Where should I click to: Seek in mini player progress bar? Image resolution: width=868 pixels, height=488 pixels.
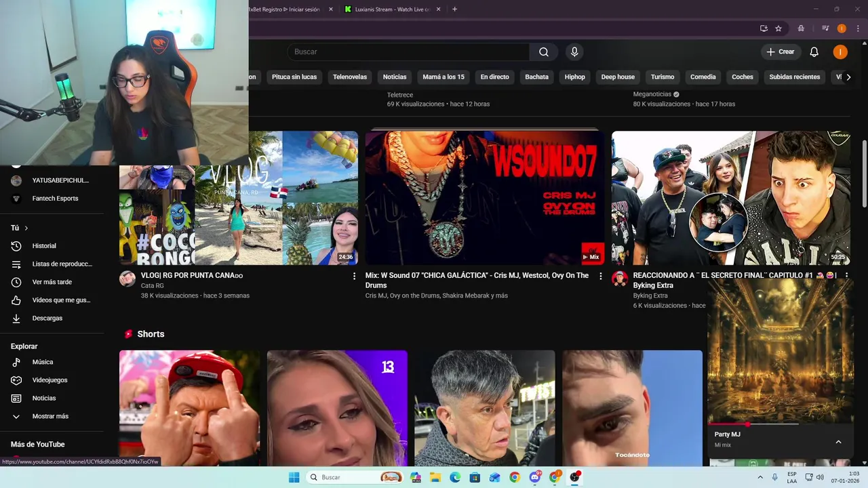coord(779,424)
